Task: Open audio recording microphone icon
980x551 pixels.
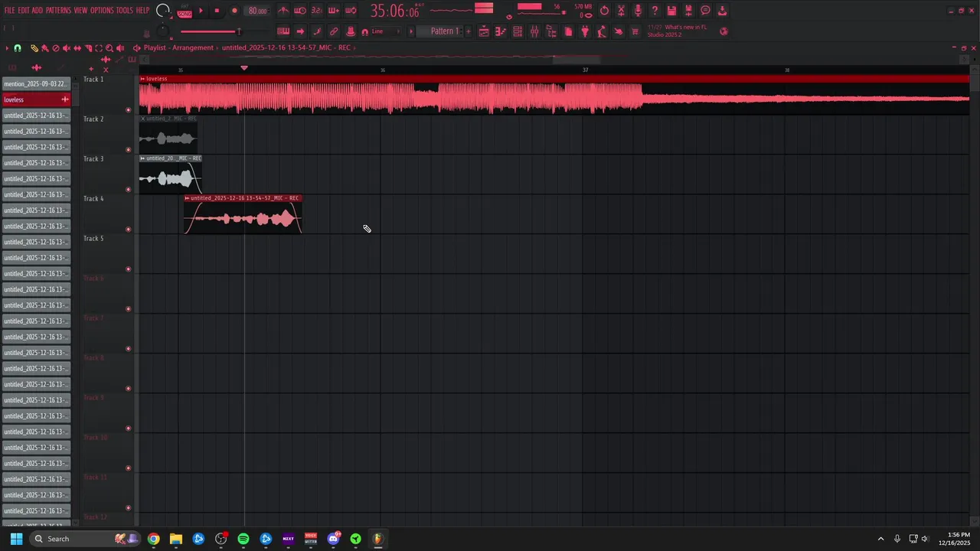Action: (638, 11)
